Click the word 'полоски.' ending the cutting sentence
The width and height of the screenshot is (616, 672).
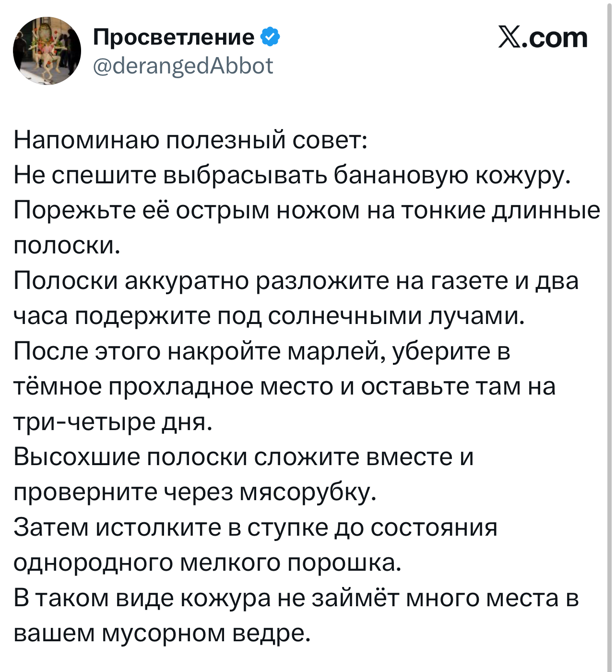point(66,245)
